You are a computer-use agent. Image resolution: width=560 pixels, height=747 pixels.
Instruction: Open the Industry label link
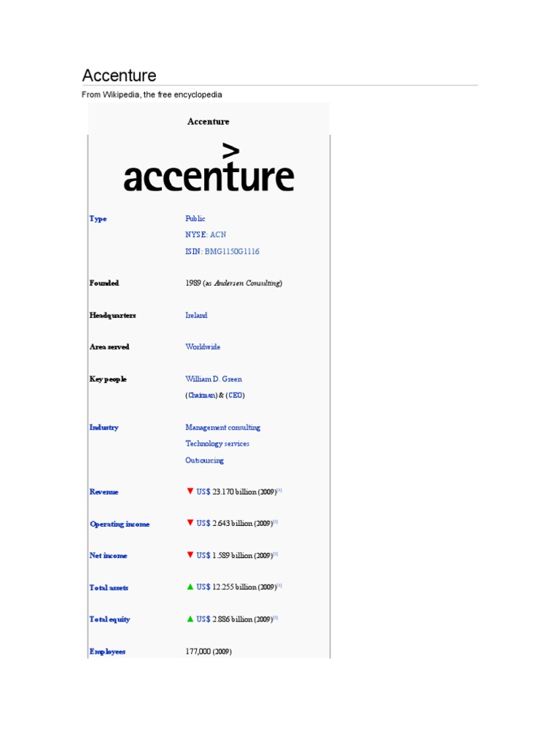pyautogui.click(x=104, y=427)
